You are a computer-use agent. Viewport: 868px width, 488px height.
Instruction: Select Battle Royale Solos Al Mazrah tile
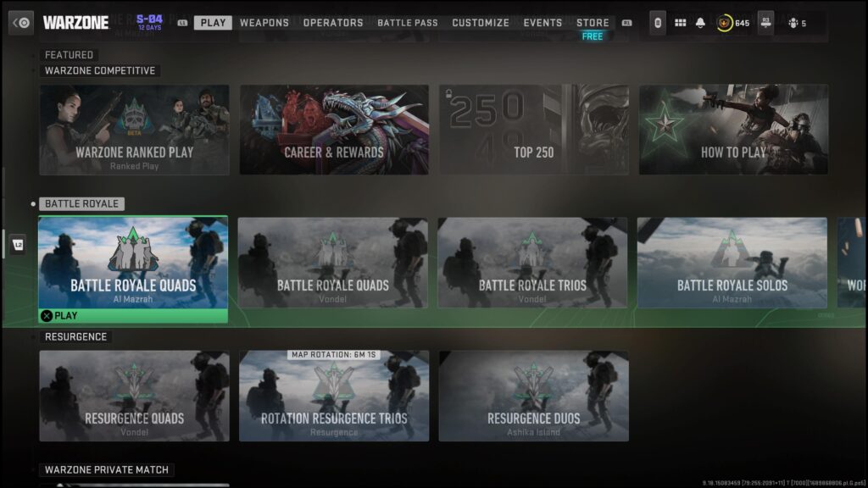[x=732, y=263]
